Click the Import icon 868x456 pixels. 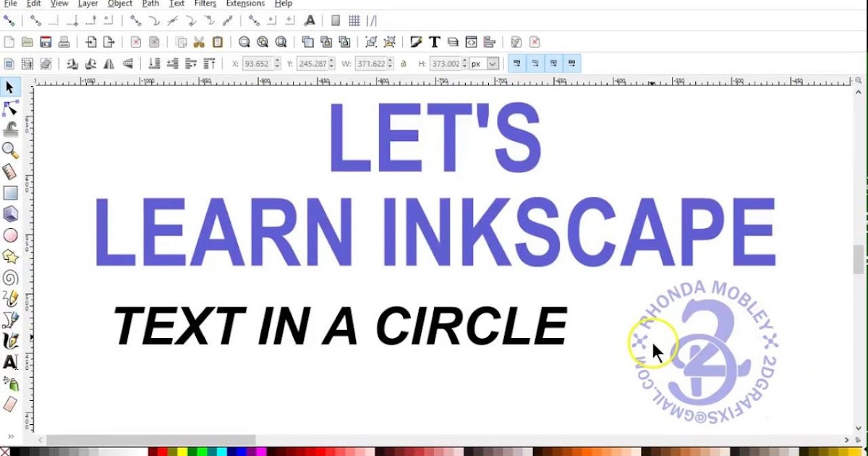(90, 42)
